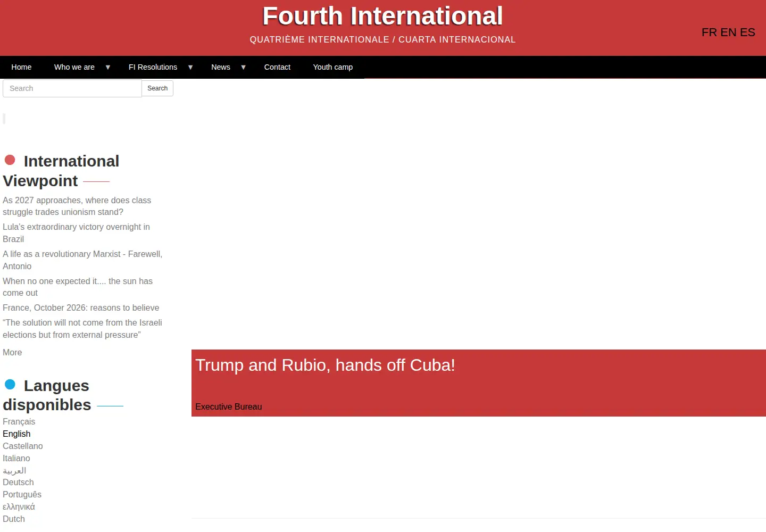The width and height of the screenshot is (766, 532).
Task: Open article about Israeli elections and external pressure
Action: point(82,329)
